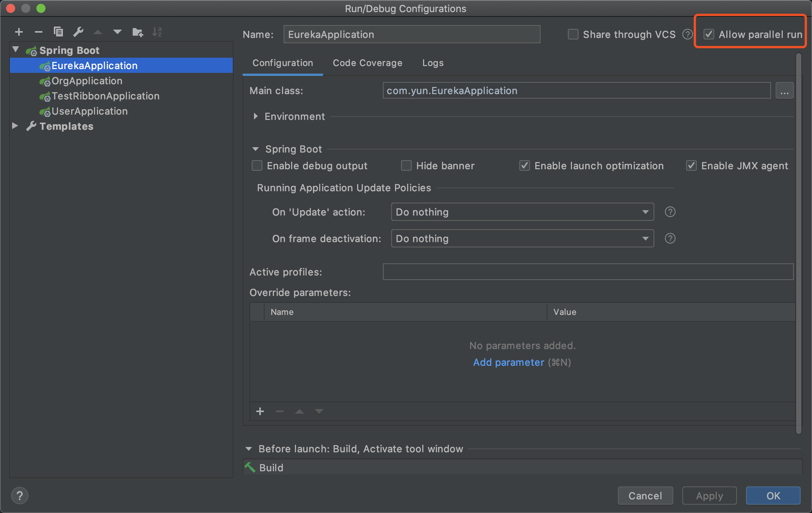Click the edit templates wrench icon
Image resolution: width=812 pixels, height=513 pixels.
pos(78,32)
